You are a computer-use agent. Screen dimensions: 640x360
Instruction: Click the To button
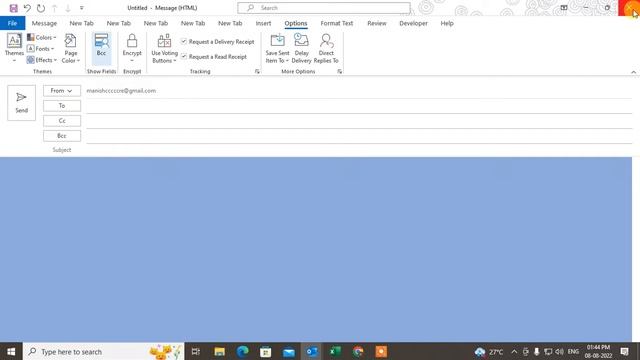pos(62,106)
